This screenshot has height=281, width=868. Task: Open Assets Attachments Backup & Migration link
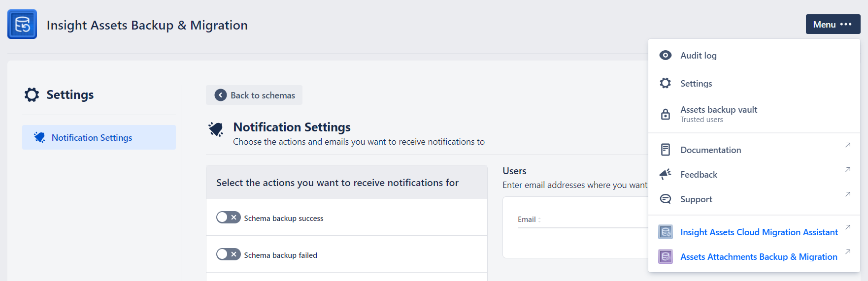(x=759, y=257)
